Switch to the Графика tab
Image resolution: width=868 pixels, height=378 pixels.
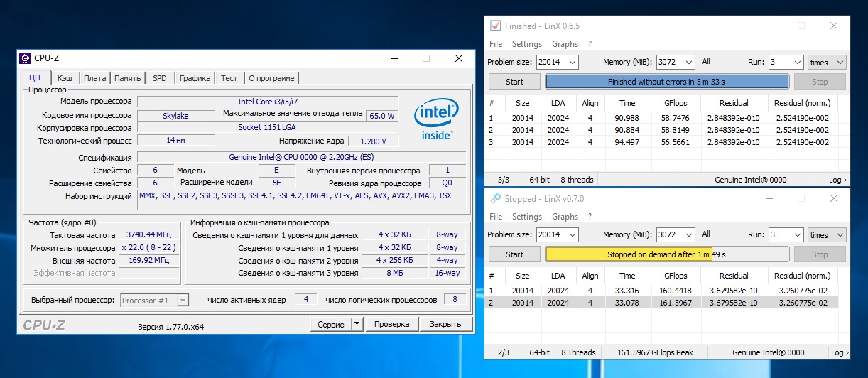195,78
